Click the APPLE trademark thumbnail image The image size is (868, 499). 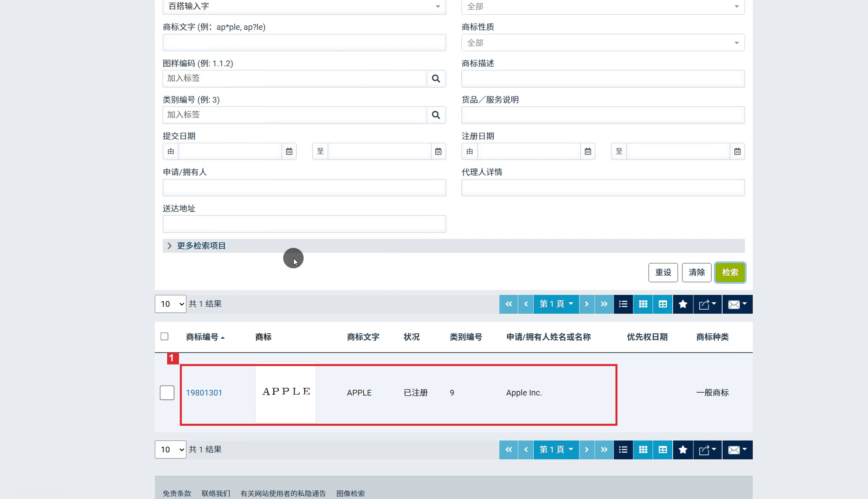pos(286,393)
